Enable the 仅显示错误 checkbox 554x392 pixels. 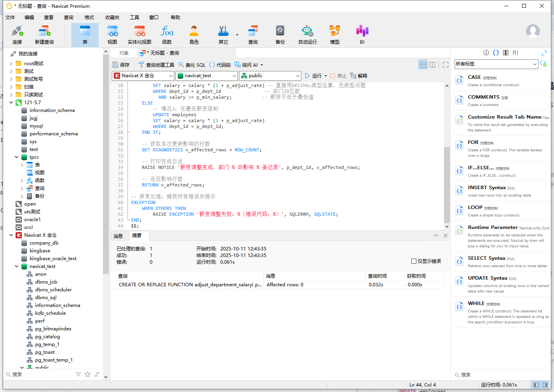(x=414, y=261)
